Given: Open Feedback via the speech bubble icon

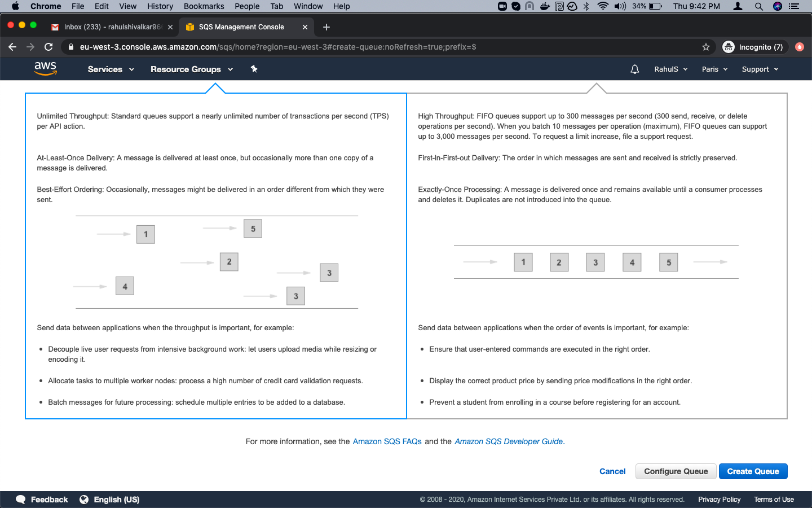Looking at the screenshot, I should pos(20,500).
